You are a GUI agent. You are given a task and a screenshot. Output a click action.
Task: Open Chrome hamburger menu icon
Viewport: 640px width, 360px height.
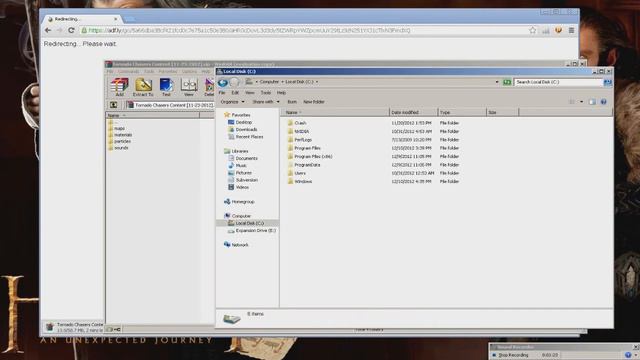tap(571, 30)
